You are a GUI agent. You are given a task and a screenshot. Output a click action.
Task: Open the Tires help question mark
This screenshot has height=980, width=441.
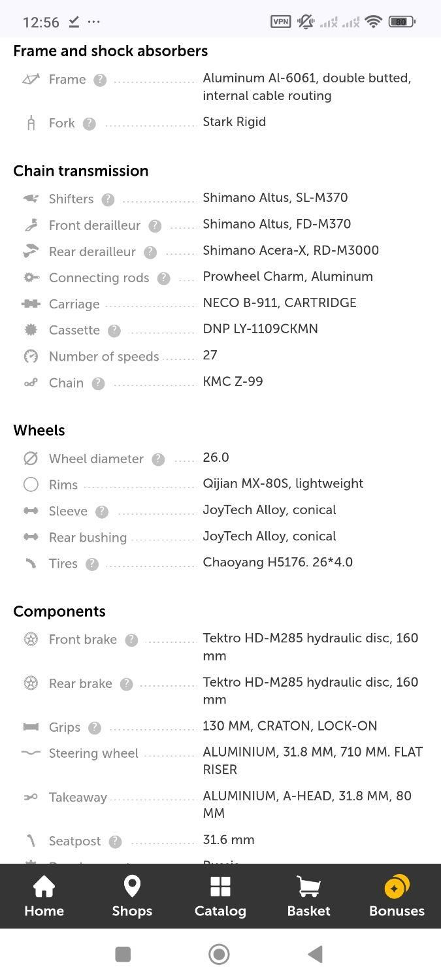[92, 564]
